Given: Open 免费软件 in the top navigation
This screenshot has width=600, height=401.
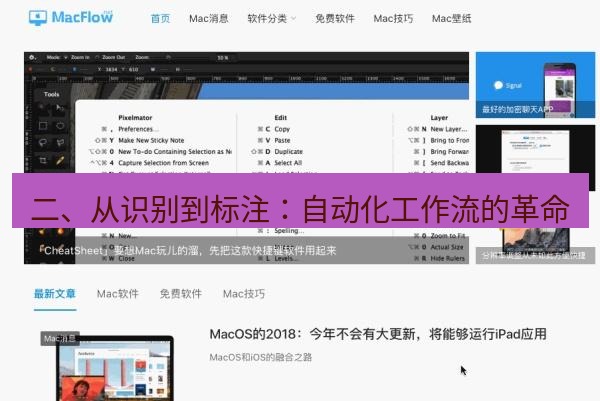Looking at the screenshot, I should pos(335,18).
